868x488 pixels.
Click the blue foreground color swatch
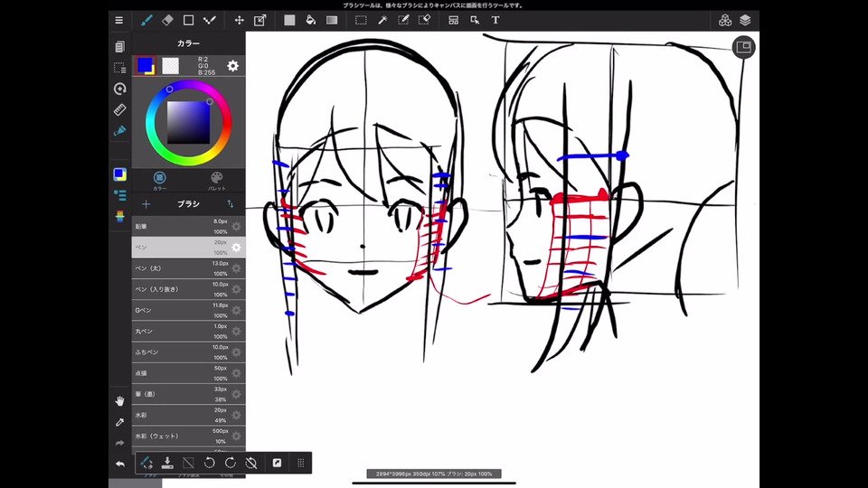point(145,65)
